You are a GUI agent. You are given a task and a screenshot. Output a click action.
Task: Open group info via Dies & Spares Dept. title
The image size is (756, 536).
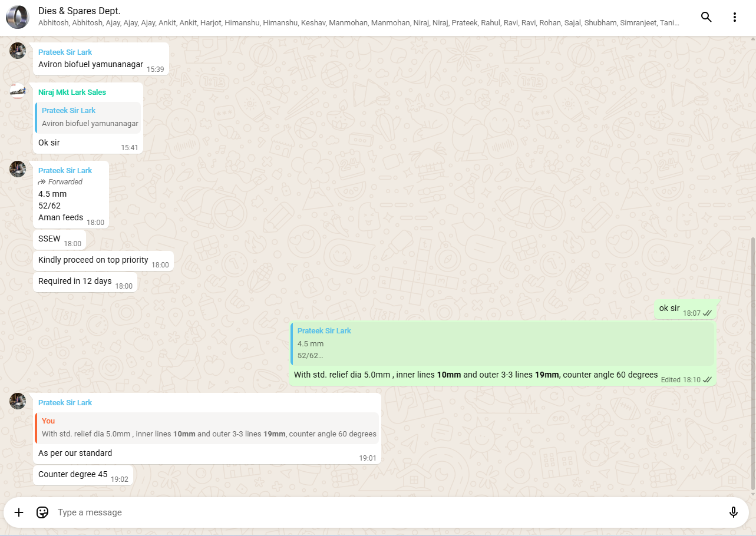coord(79,11)
